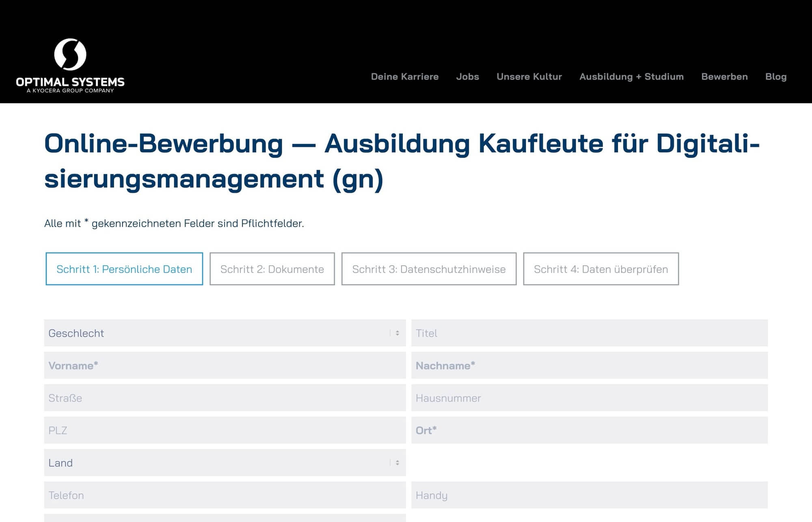The width and height of the screenshot is (812, 522).
Task: Click the PLZ postal code field
Action: pyautogui.click(x=225, y=430)
